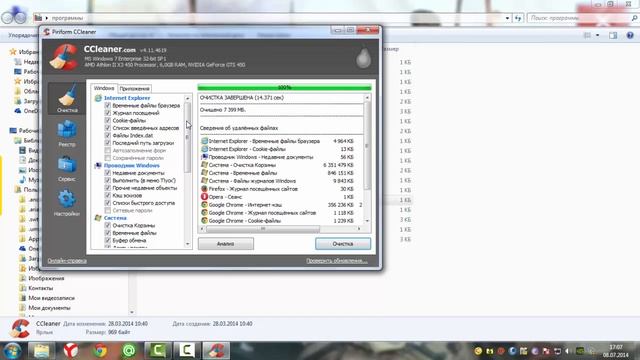Open Mail.ru agent from taskbar

(x=129, y=351)
